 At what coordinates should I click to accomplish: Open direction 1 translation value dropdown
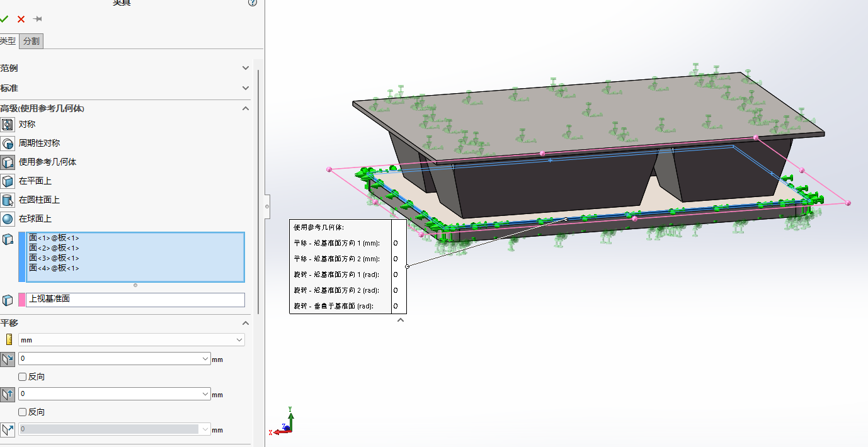(204, 358)
